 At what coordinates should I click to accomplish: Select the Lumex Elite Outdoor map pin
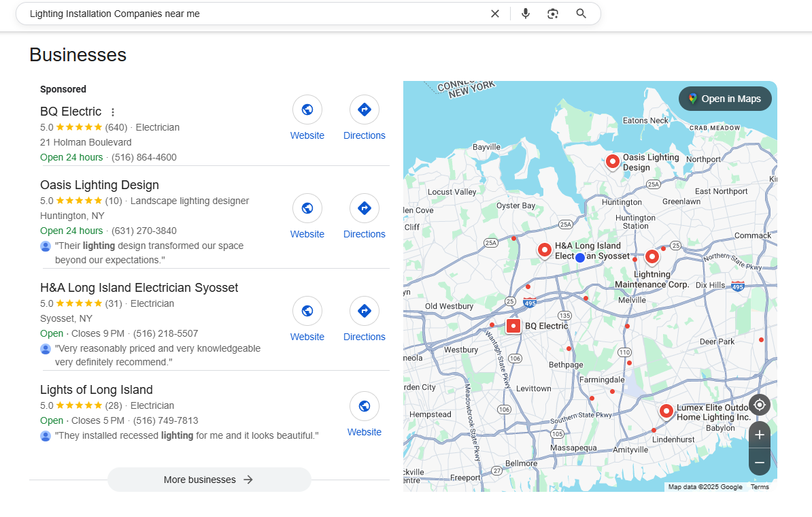[666, 411]
